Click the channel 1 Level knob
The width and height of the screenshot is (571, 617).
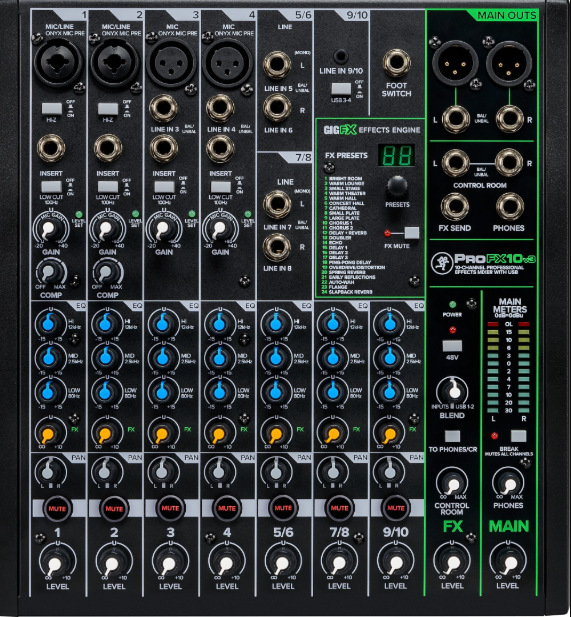[56, 563]
